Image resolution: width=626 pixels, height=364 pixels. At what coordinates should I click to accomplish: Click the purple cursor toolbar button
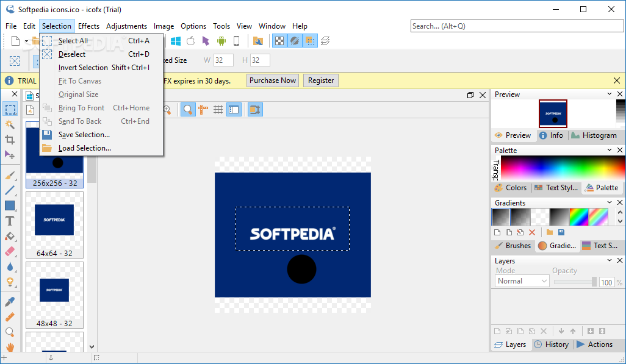[206, 41]
